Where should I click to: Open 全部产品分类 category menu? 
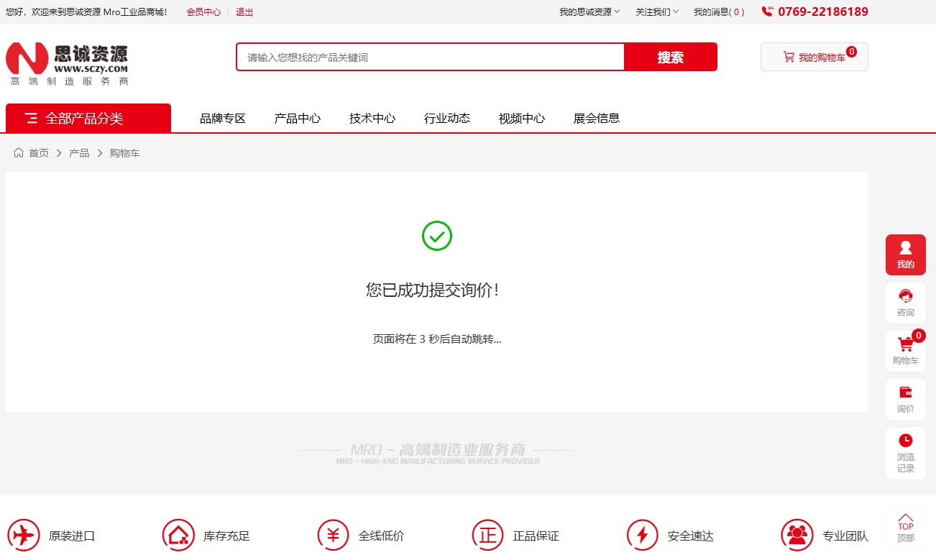pos(88,119)
